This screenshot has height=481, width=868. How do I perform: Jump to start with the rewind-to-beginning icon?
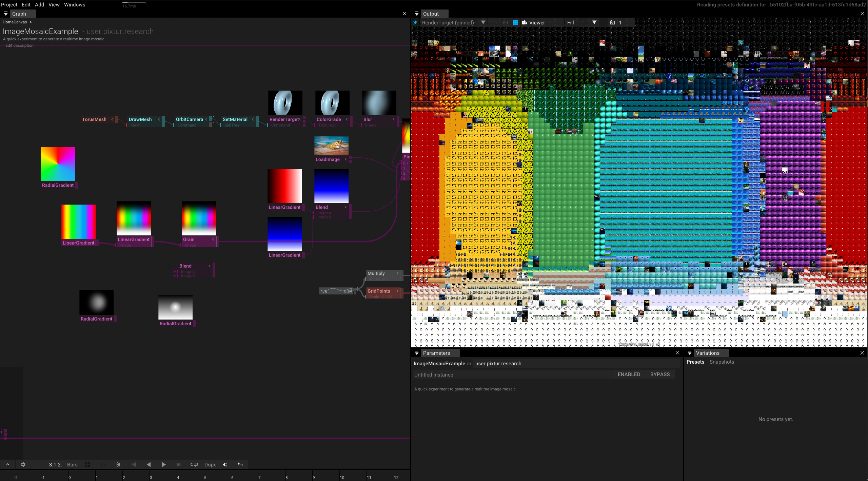tap(118, 464)
